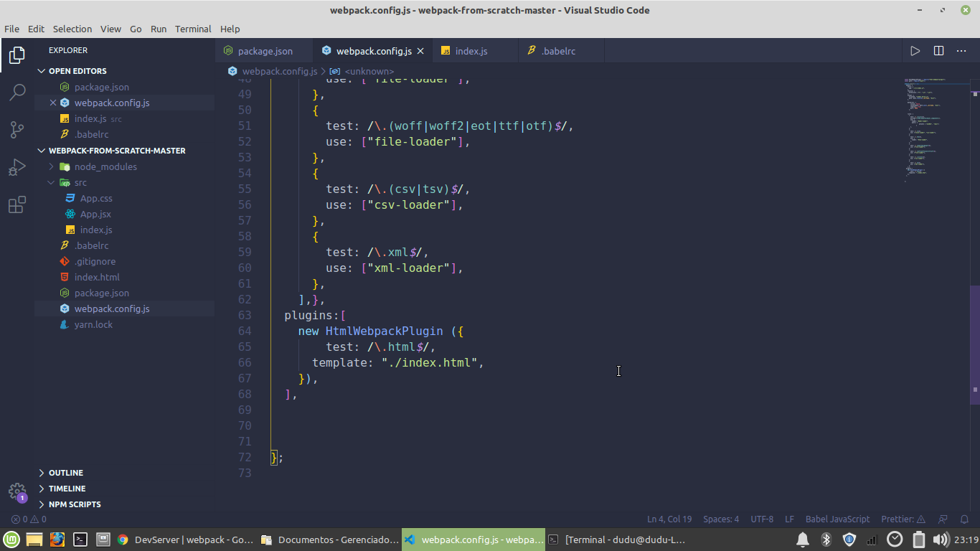Viewport: 980px width, 551px height.
Task: Open the battery indicator in tray
Action: [x=918, y=540]
